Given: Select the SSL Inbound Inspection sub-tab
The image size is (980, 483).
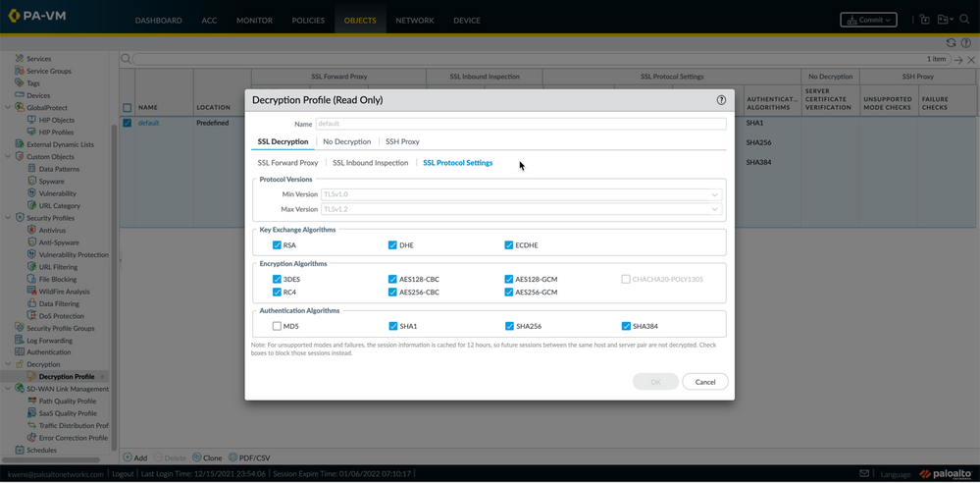Looking at the screenshot, I should click(370, 163).
